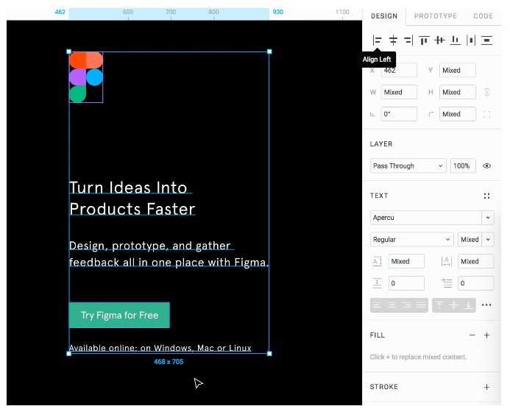Add stroke with plus icon

(486, 387)
